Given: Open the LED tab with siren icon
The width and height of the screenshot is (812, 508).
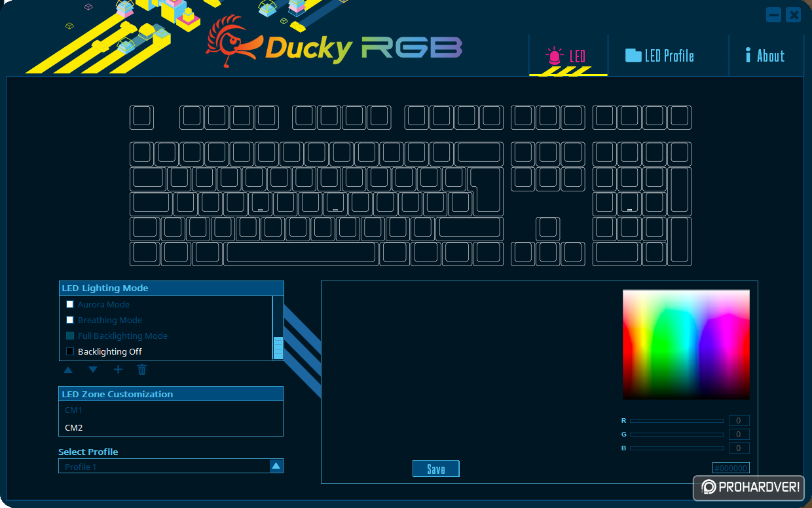Looking at the screenshot, I should coord(568,56).
